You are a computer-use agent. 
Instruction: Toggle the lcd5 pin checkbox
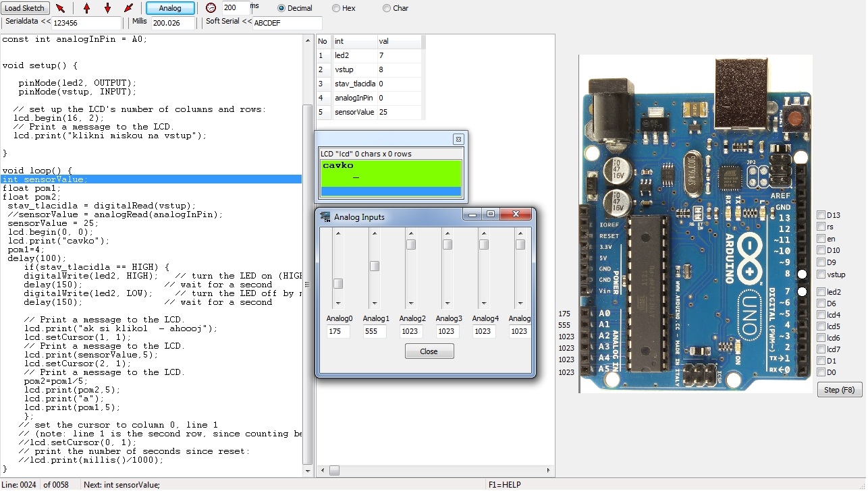(x=821, y=326)
